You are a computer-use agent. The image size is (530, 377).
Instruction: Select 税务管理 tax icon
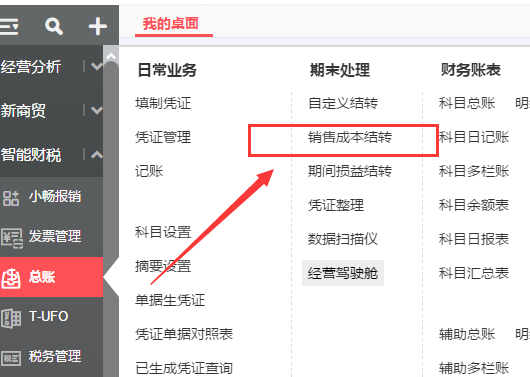[11, 358]
